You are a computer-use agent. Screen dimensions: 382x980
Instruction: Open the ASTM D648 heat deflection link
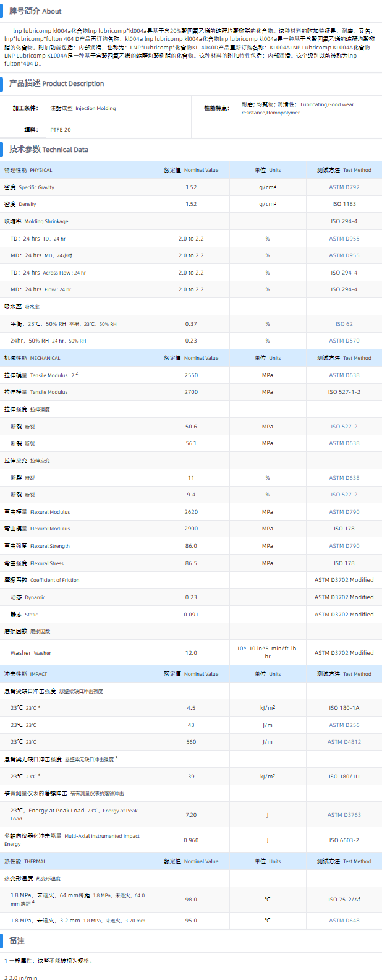coord(344,921)
